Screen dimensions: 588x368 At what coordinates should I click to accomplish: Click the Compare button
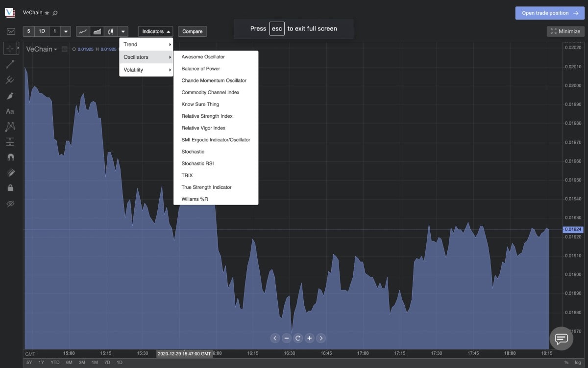[x=192, y=31]
